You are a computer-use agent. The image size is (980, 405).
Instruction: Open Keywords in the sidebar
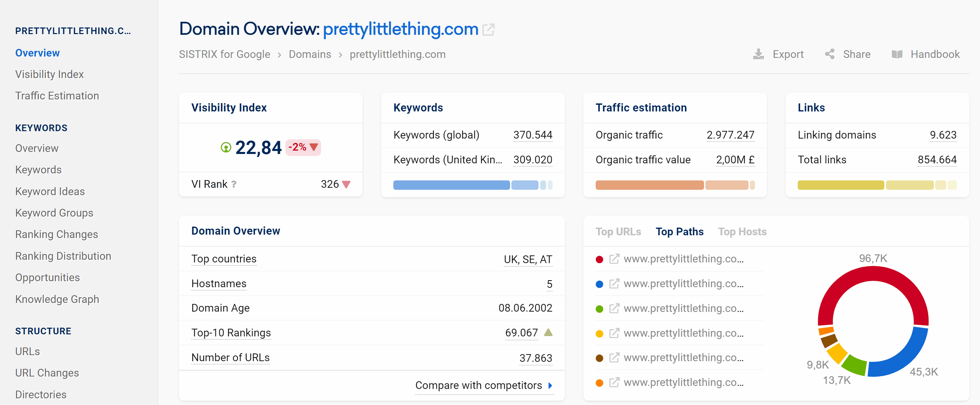38,170
